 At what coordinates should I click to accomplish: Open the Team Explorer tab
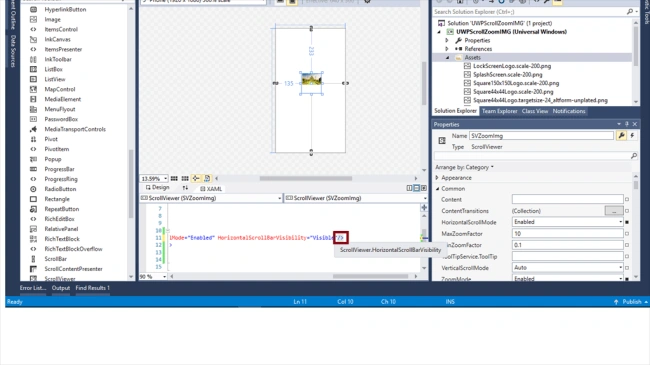(500, 111)
